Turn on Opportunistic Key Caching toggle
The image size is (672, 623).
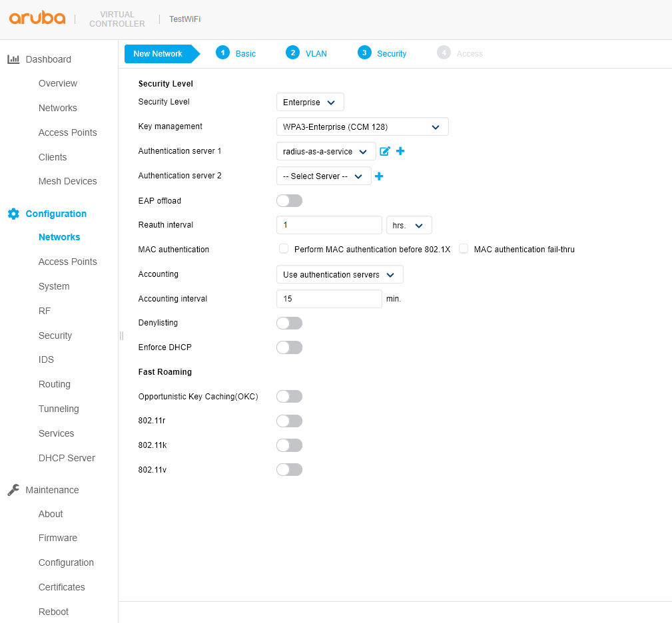(x=289, y=397)
